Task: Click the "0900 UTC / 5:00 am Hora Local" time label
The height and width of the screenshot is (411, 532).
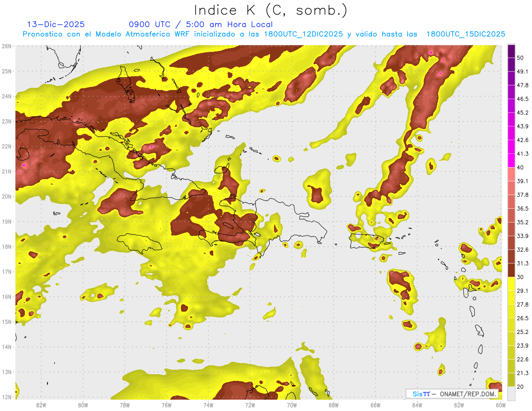Action: [x=201, y=25]
